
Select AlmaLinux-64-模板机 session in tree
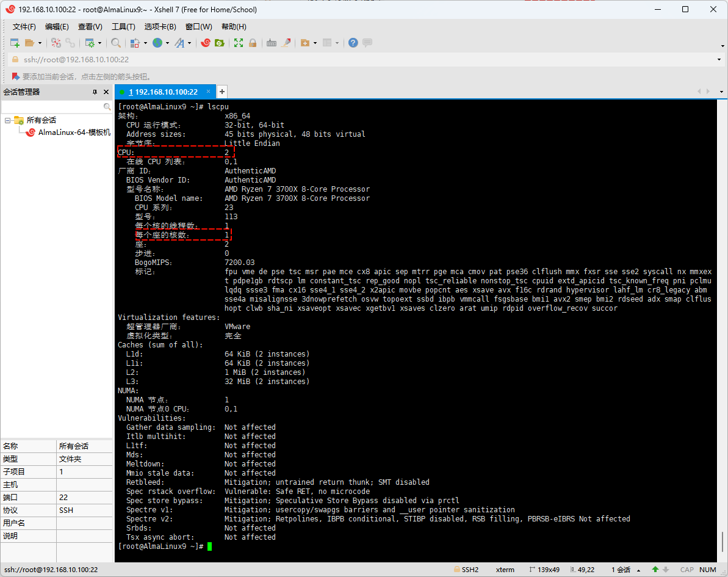(x=74, y=132)
